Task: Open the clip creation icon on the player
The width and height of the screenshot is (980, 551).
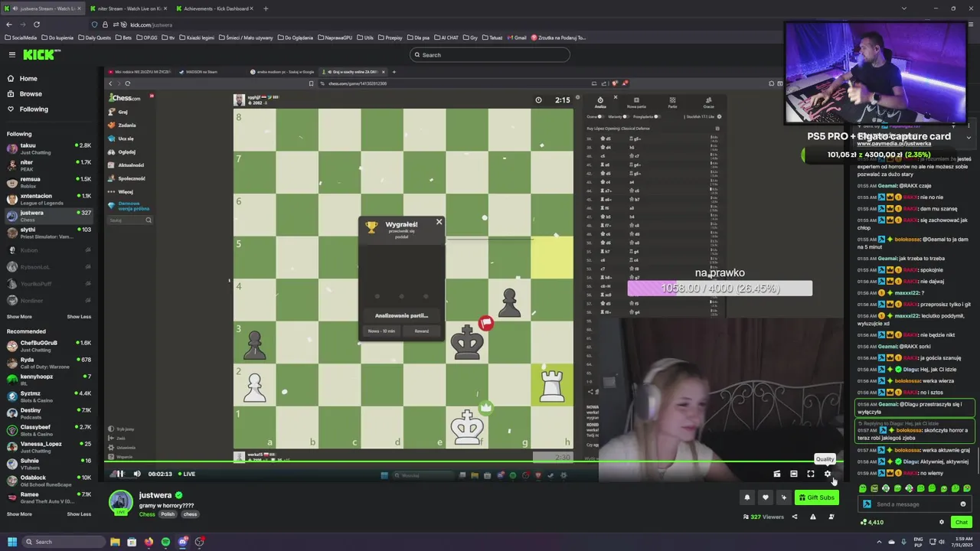Action: point(777,474)
